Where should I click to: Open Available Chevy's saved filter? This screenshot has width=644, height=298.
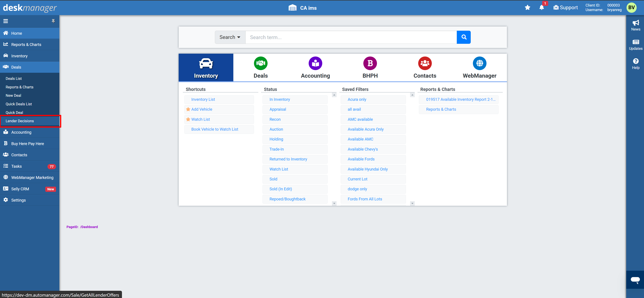373,149
